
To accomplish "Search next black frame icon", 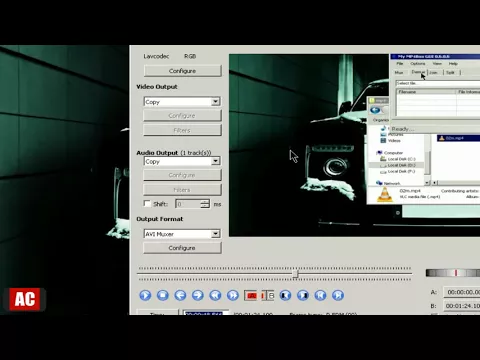I will point(303,295).
